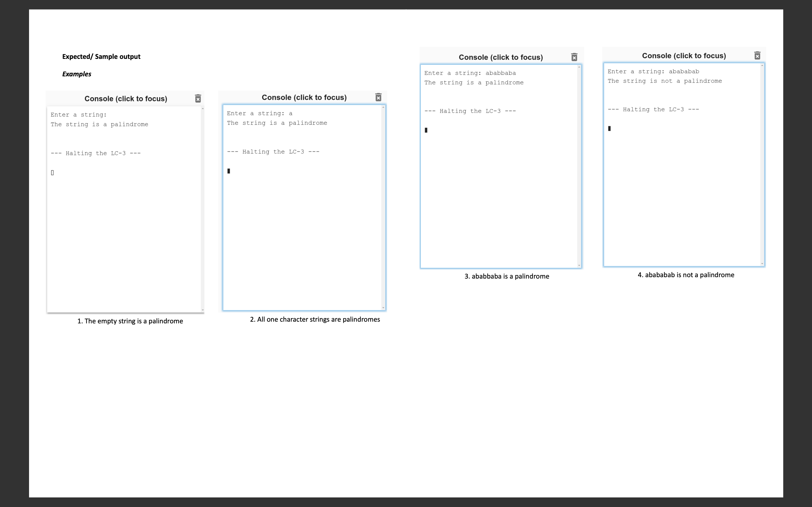
Task: Click trash icon of ababbaba console
Action: click(574, 57)
